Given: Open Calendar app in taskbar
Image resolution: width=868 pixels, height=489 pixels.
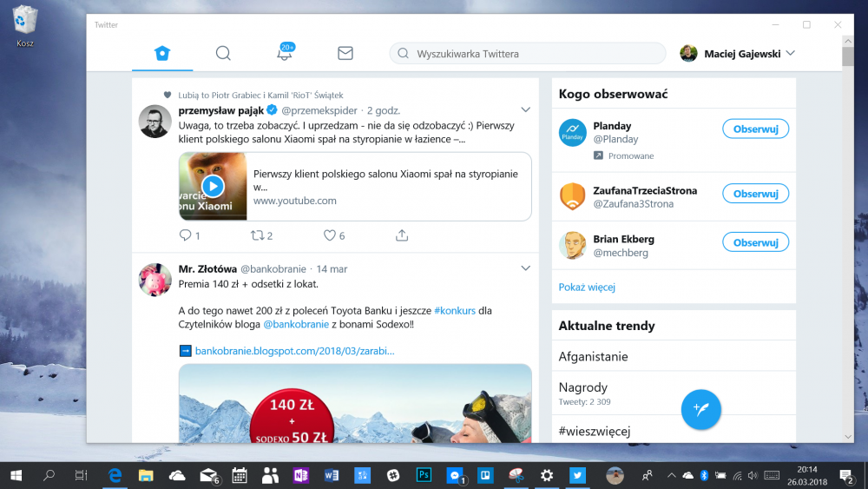Looking at the screenshot, I should [x=240, y=475].
